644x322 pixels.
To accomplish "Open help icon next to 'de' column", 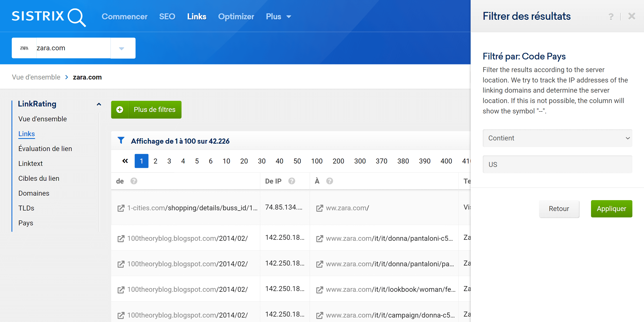I will pos(134,181).
